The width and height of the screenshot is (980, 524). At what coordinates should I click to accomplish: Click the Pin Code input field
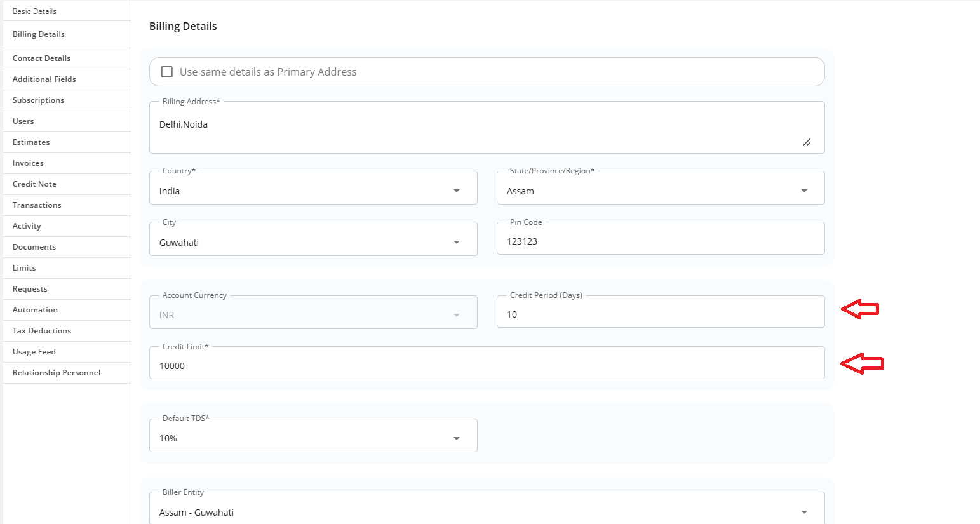point(661,241)
